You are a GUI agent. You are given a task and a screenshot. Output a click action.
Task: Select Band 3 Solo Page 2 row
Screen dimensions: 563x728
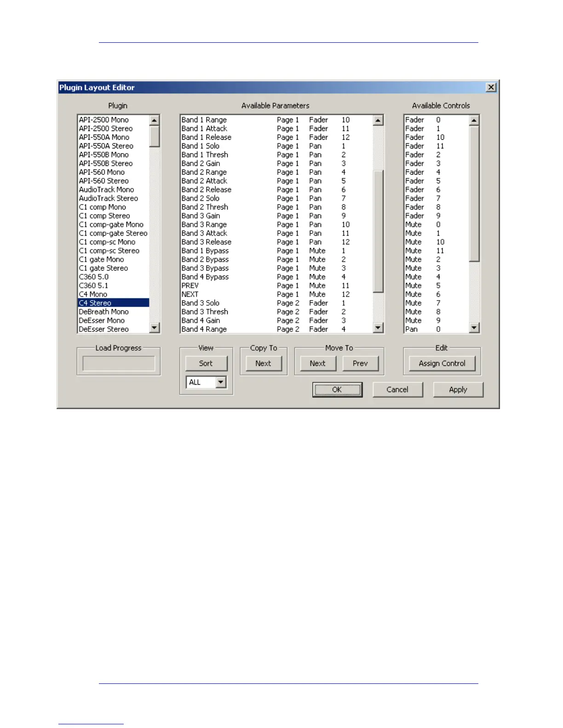tap(276, 303)
